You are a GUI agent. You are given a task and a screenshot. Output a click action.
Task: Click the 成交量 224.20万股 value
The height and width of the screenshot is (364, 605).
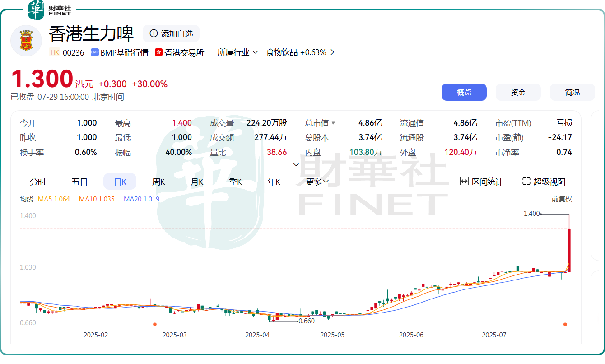click(x=267, y=123)
